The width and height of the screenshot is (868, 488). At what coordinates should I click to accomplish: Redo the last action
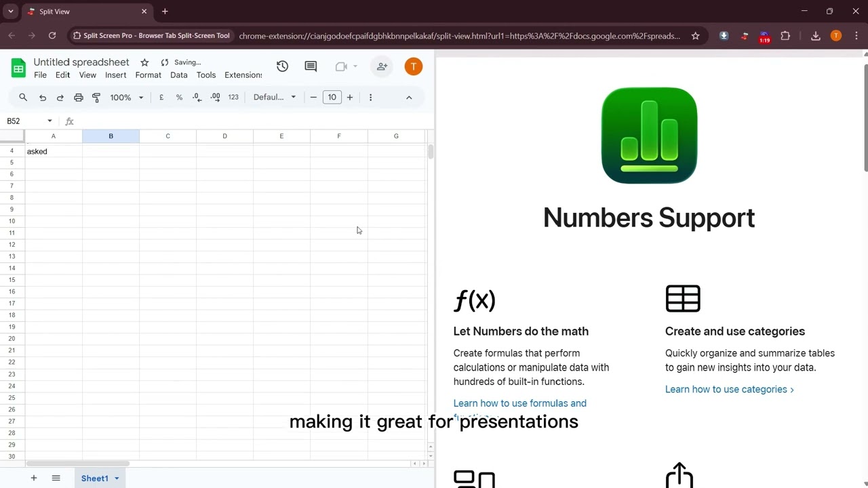coord(60,98)
